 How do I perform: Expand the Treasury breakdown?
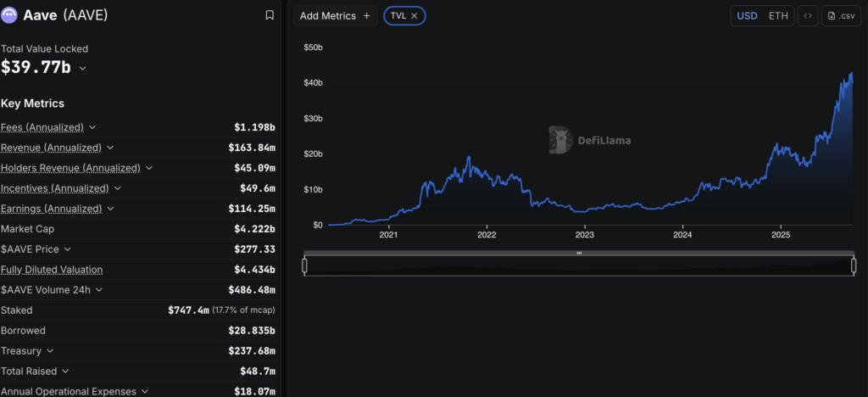[x=50, y=351]
